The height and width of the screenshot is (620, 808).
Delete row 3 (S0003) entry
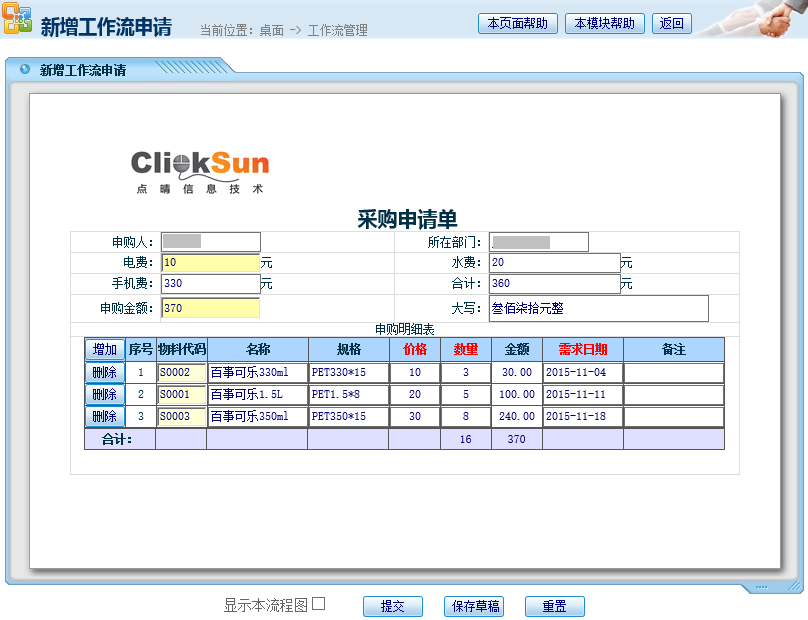(104, 416)
